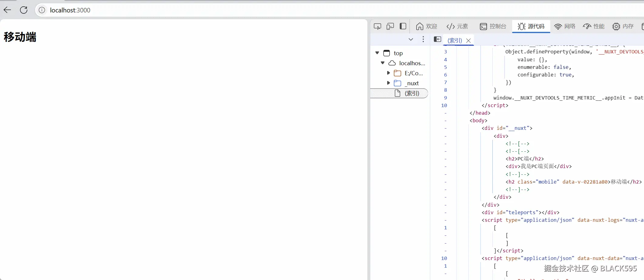The image size is (644, 280).
Task: Open the 网络 network tab
Action: 565,26
